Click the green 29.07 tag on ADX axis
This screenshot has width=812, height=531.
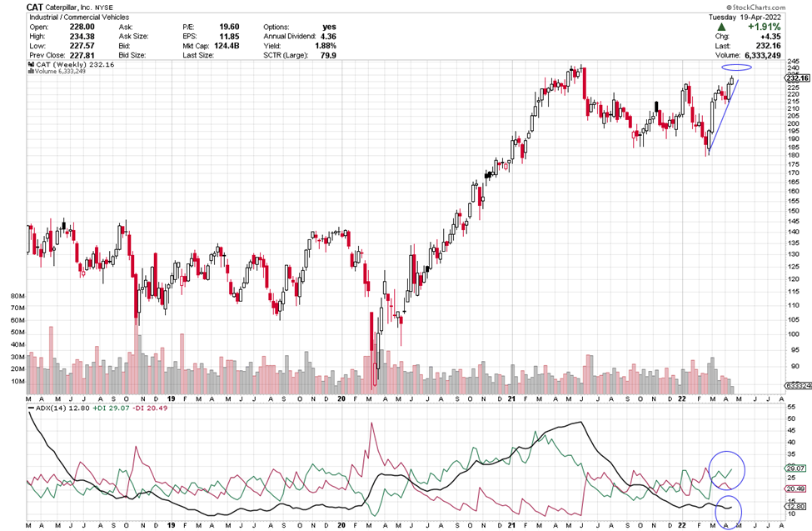(796, 468)
